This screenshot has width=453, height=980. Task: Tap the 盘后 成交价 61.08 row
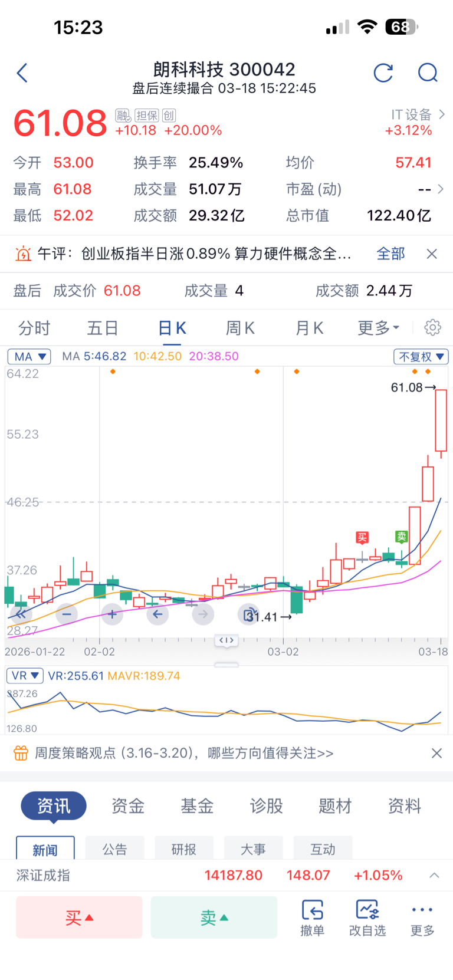(226, 291)
